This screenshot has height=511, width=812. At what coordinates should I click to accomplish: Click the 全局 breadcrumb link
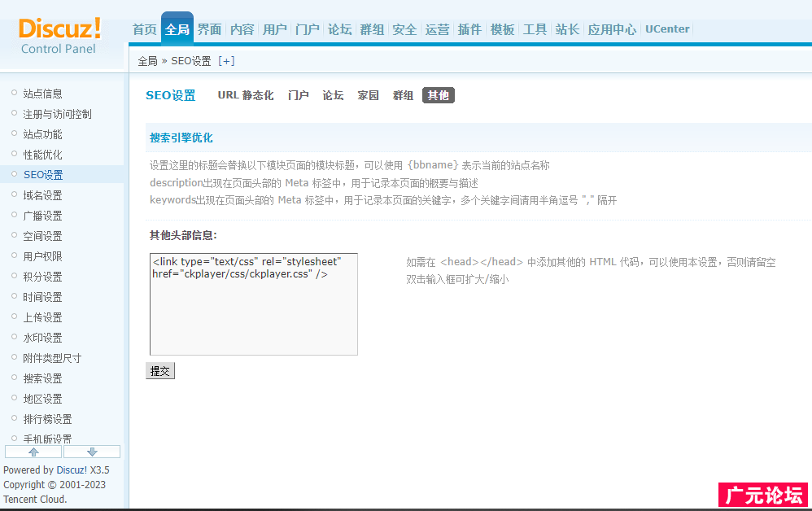click(x=147, y=61)
